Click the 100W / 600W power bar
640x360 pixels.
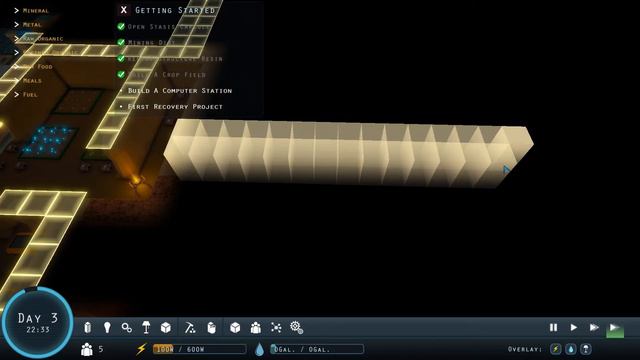(200, 349)
